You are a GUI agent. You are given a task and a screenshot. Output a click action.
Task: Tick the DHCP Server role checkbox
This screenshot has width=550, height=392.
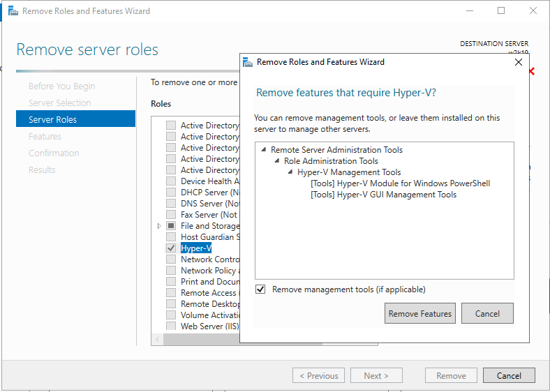coord(171,193)
